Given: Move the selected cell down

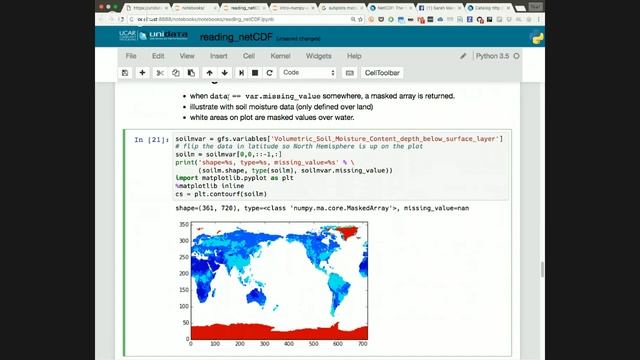Looking at the screenshot, I should point(224,73).
